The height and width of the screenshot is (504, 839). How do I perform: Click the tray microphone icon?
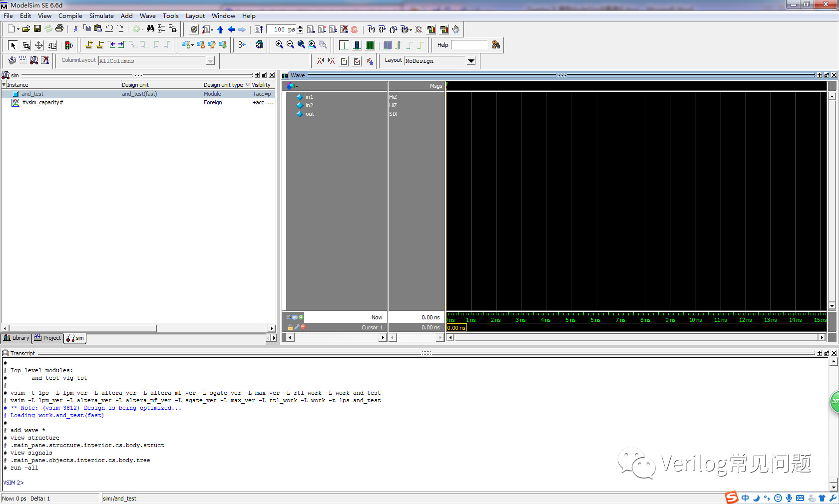(x=789, y=498)
